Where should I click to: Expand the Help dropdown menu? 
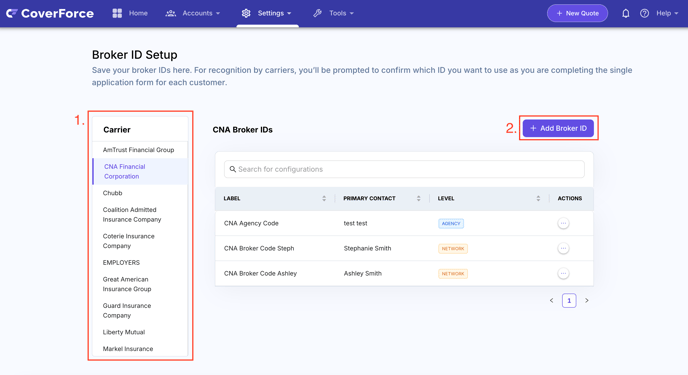point(676,14)
